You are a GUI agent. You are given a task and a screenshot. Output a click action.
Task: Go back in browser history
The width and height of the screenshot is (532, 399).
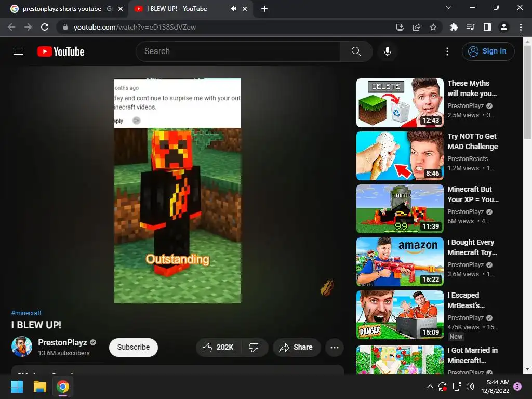point(11,27)
